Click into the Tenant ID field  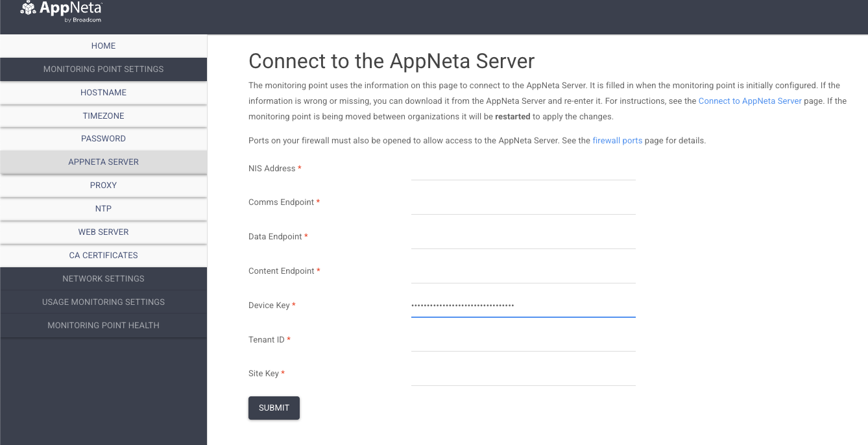click(523, 341)
